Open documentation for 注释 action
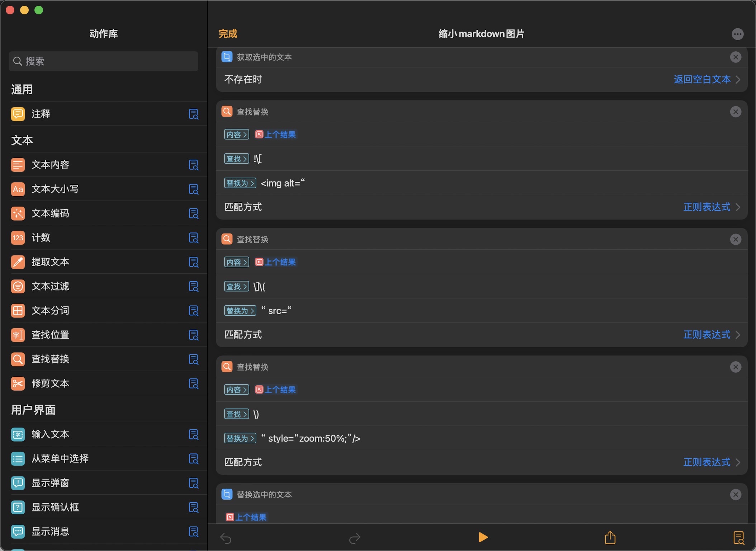 [194, 114]
